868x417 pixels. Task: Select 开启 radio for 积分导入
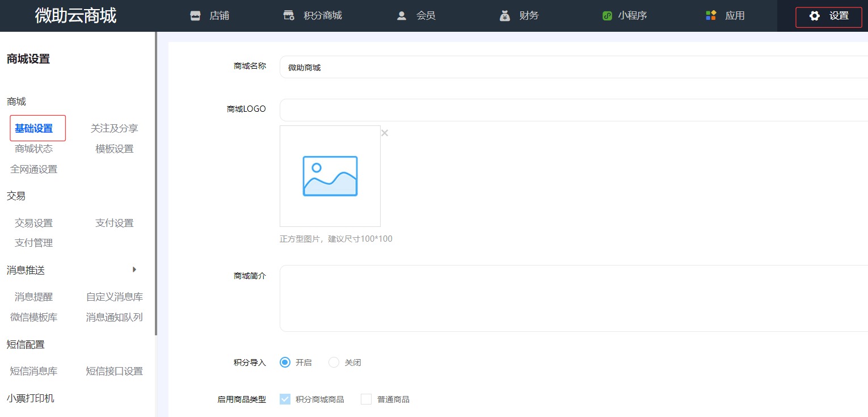(285, 363)
